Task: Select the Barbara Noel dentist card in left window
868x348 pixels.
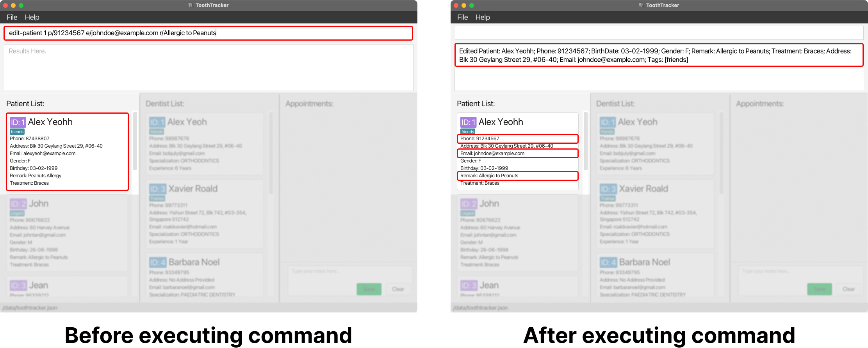Action: coord(205,275)
